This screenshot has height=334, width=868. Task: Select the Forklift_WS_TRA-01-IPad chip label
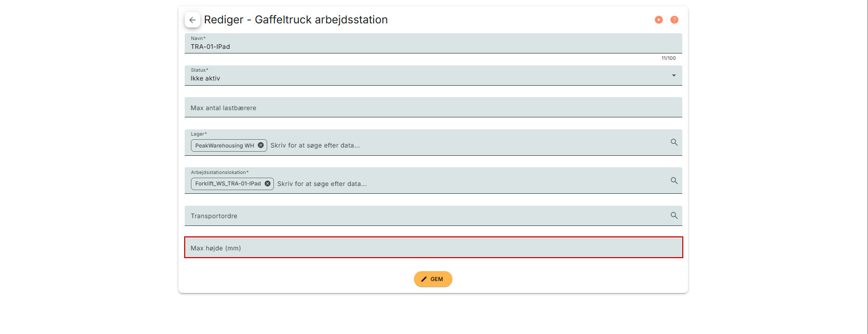coord(228,184)
